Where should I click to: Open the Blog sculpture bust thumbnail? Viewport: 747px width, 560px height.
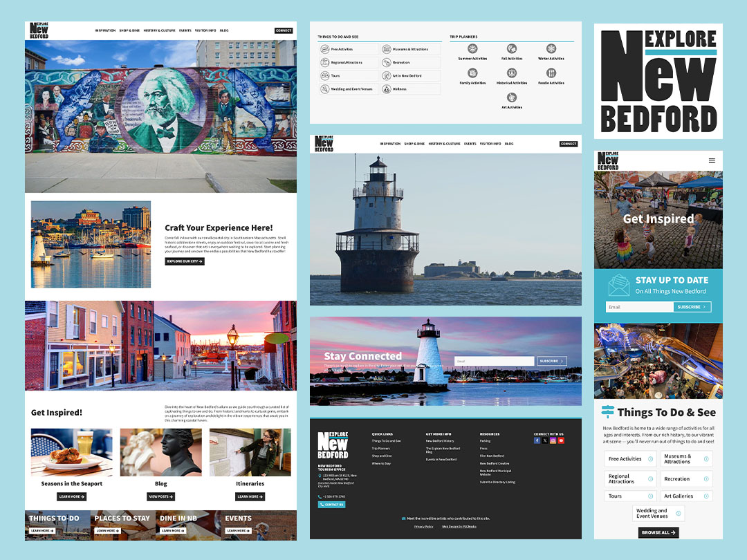pos(160,452)
